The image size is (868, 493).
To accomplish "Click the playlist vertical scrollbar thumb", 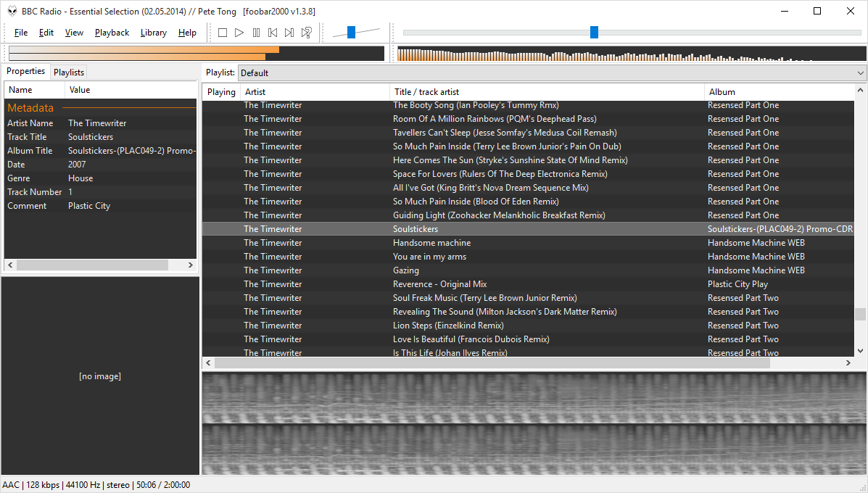I will (860, 314).
